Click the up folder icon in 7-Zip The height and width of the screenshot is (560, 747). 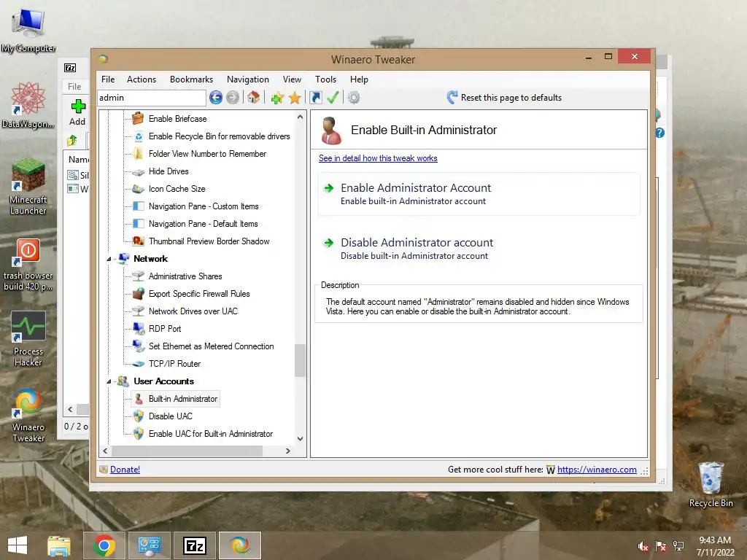tap(72, 141)
